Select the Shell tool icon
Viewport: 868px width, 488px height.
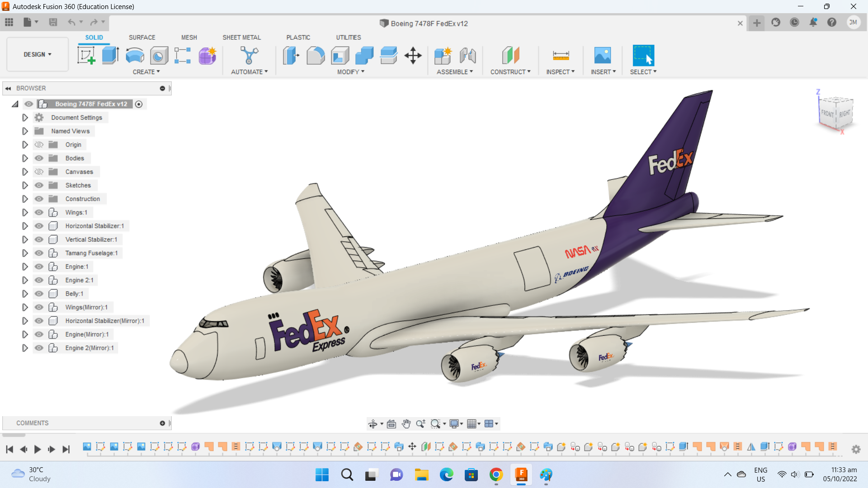(340, 56)
